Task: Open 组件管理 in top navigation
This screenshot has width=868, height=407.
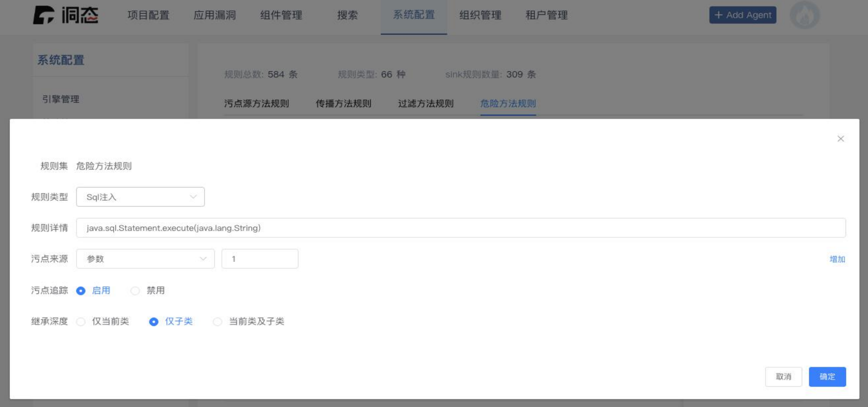Action: point(281,15)
